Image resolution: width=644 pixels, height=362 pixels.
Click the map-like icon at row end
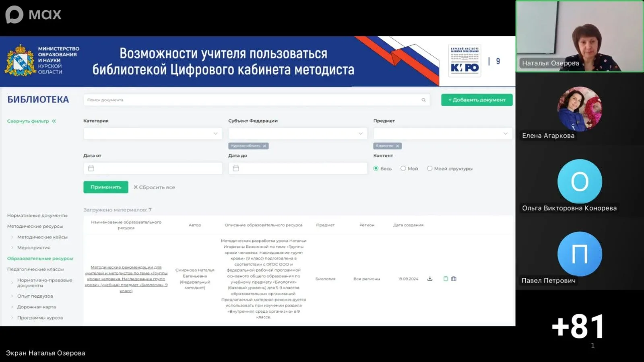454,279
